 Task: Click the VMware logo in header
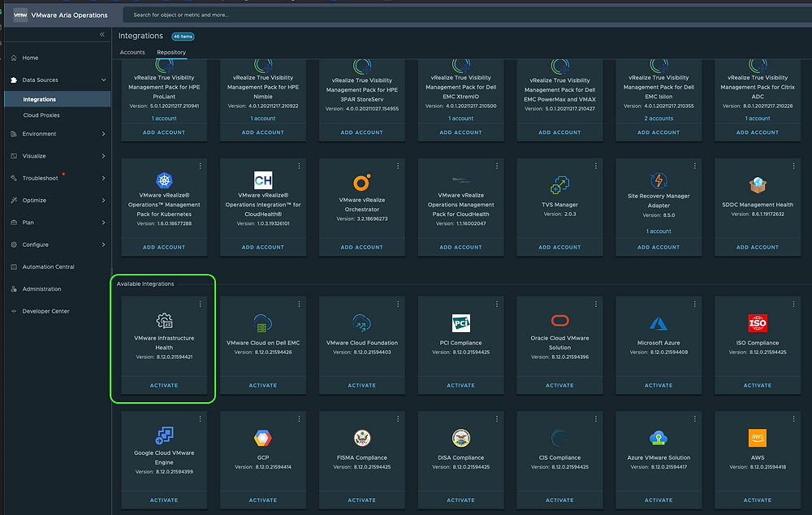click(20, 15)
